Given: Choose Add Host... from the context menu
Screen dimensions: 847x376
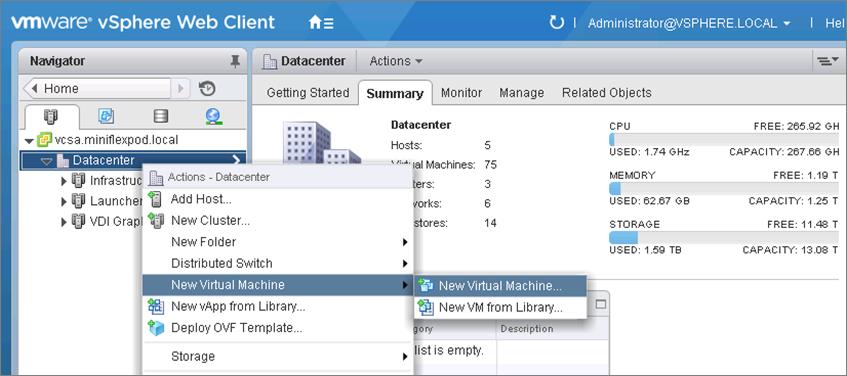Looking at the screenshot, I should click(278, 199).
